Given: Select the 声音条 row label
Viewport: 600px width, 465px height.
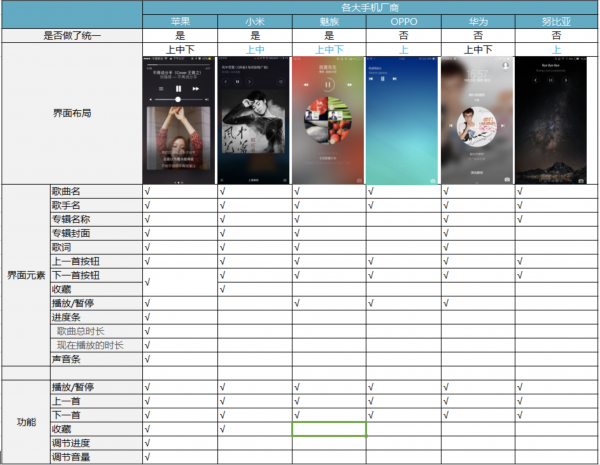Looking at the screenshot, I should pyautogui.click(x=96, y=359).
